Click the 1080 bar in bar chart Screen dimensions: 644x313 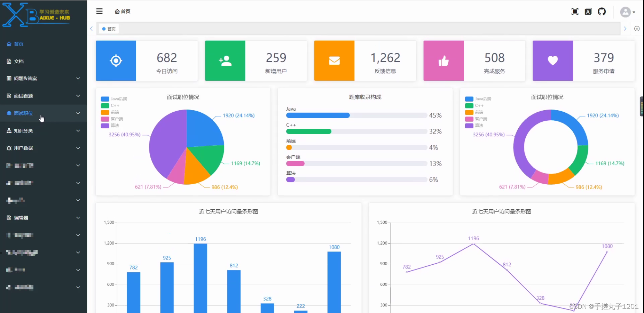[334, 282]
